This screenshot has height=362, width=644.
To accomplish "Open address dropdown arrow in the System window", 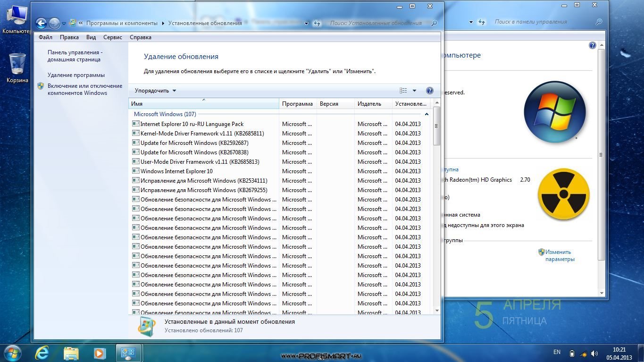I will point(471,22).
